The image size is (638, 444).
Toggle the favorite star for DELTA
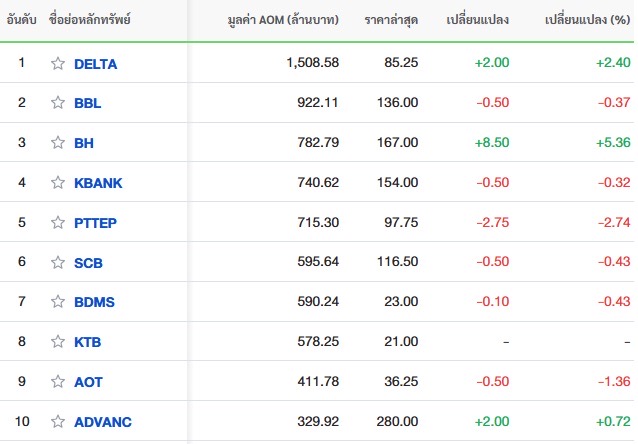(x=58, y=63)
